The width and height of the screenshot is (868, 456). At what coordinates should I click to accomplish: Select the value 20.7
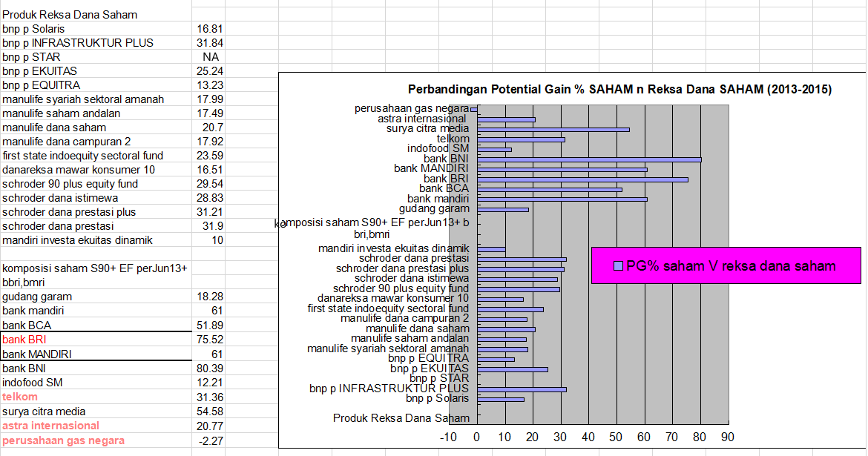pos(208,128)
